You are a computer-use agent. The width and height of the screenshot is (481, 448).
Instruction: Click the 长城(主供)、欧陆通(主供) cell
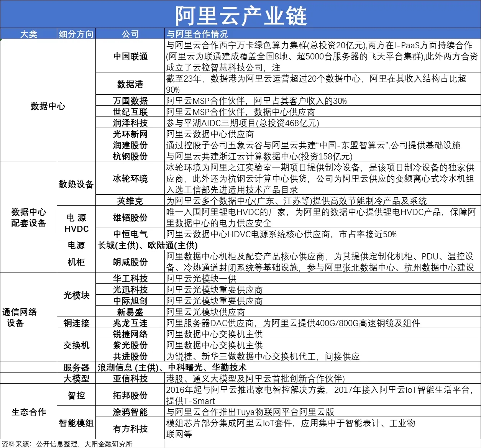[x=288, y=245]
